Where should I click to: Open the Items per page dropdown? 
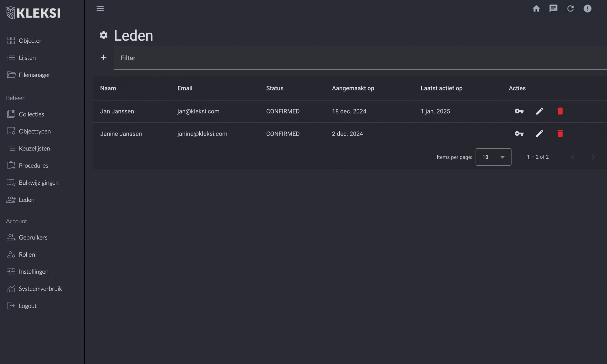click(493, 157)
